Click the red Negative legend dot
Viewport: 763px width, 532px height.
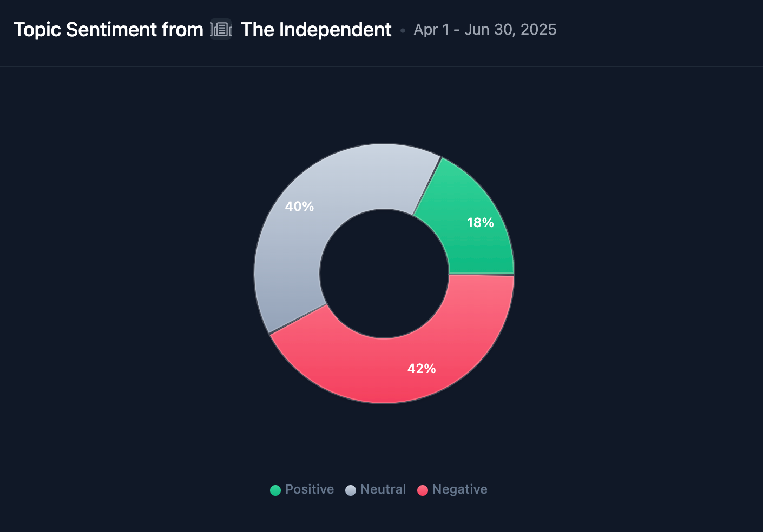pyautogui.click(x=423, y=490)
